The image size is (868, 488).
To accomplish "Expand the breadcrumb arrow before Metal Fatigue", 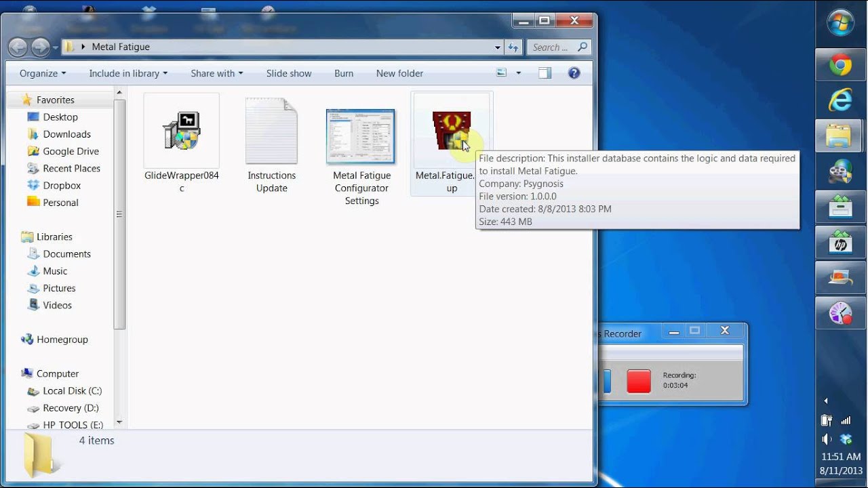I will pos(83,47).
